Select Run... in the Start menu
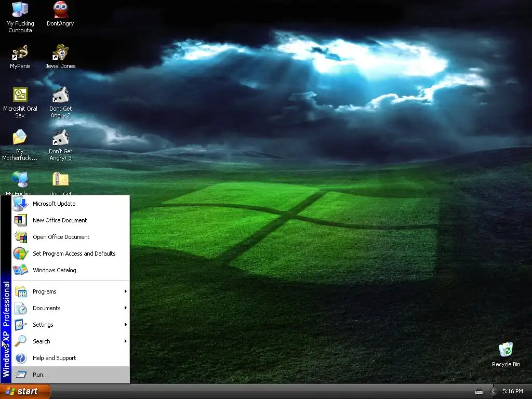The height and width of the screenshot is (399, 532). pyautogui.click(x=71, y=375)
